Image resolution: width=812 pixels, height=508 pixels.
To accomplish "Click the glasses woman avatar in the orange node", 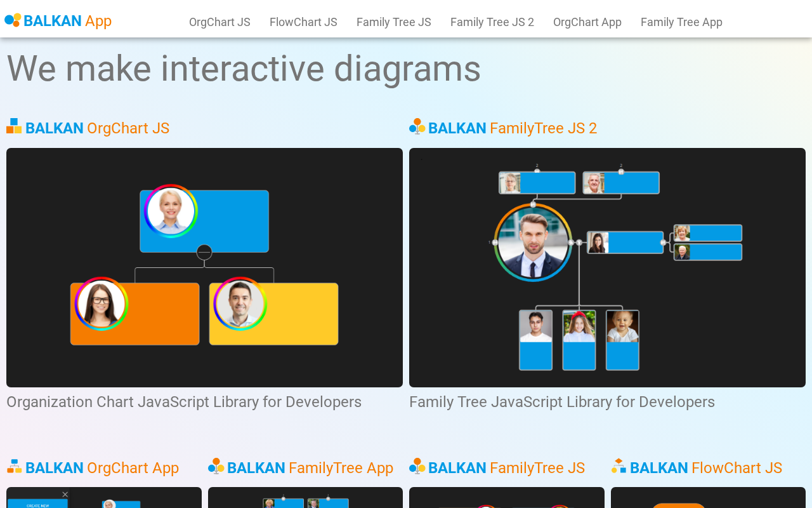I will coord(101,304).
